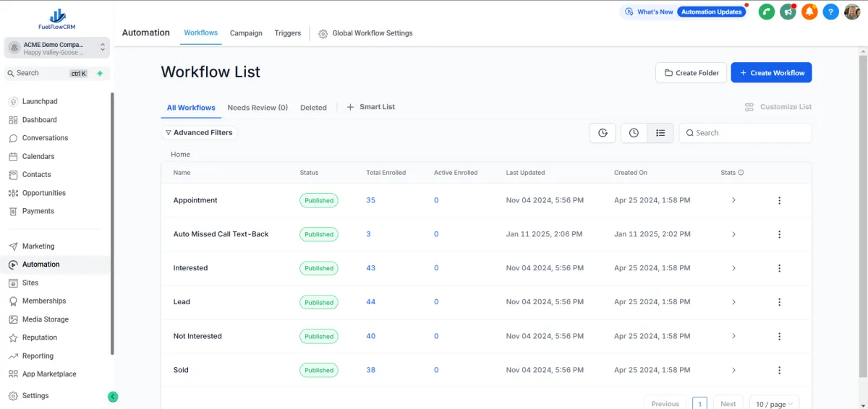Open the Needs Review (0) tab
The width and height of the screenshot is (868, 409).
(258, 108)
